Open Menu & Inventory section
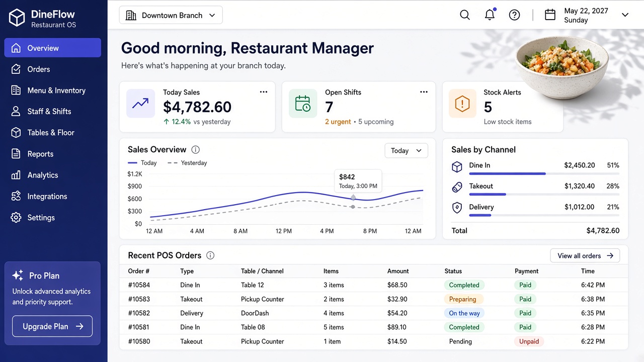The height and width of the screenshot is (362, 644). pyautogui.click(x=53, y=90)
